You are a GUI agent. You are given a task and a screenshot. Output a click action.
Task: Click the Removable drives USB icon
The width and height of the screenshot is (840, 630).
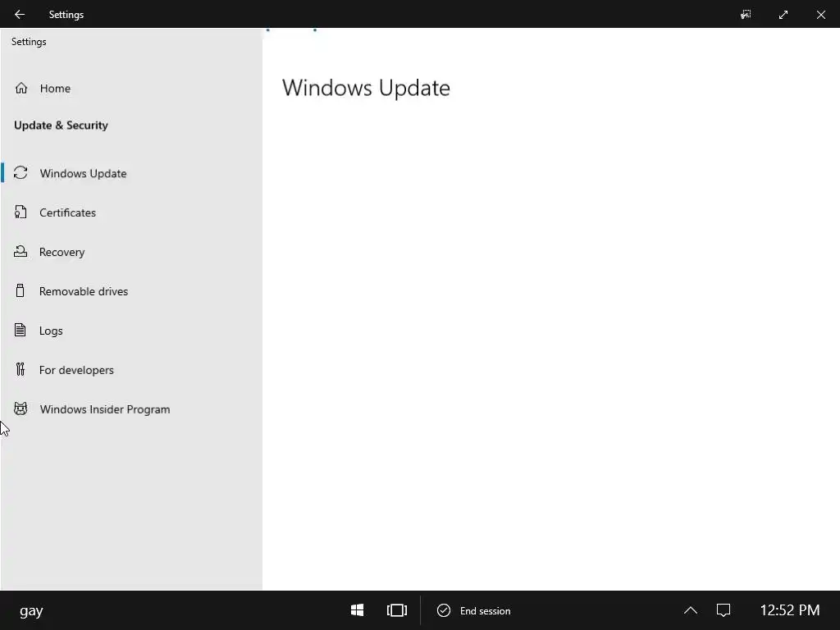click(21, 290)
